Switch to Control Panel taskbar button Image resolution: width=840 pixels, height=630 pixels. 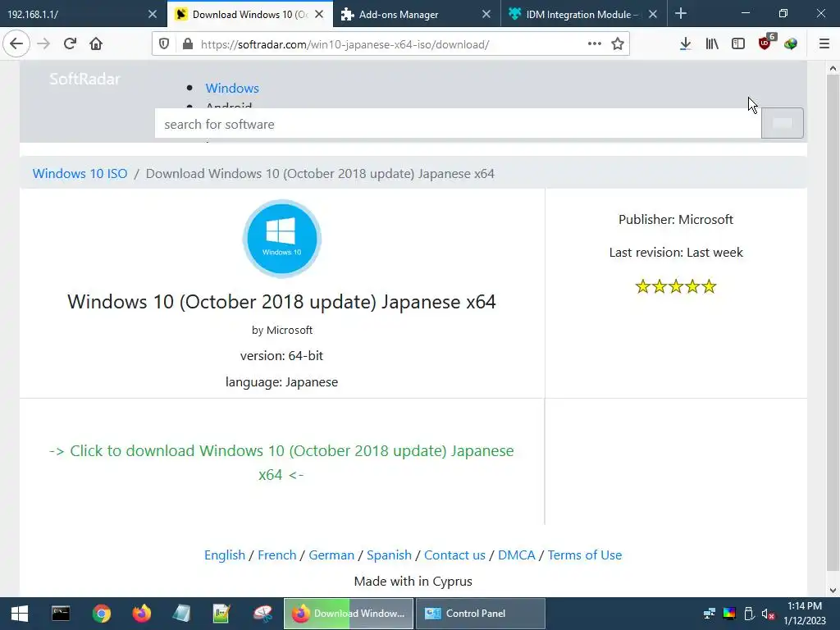coord(480,614)
